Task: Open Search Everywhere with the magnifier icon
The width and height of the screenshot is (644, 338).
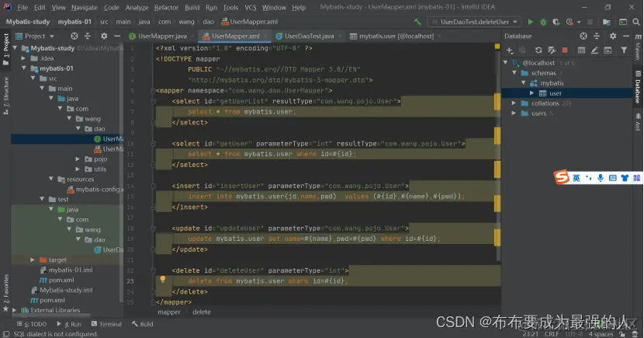Action: (x=636, y=22)
